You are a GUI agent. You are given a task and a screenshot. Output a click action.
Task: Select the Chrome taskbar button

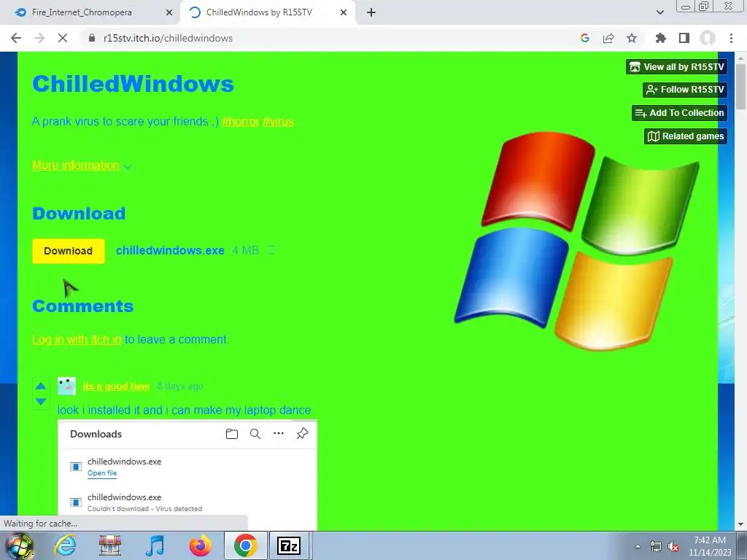pos(245,545)
